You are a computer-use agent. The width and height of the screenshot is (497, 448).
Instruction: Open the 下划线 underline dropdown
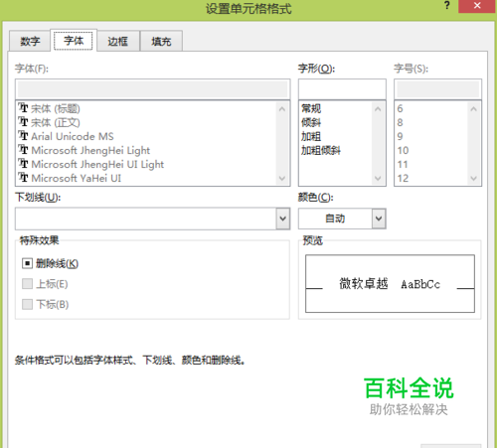[283, 219]
